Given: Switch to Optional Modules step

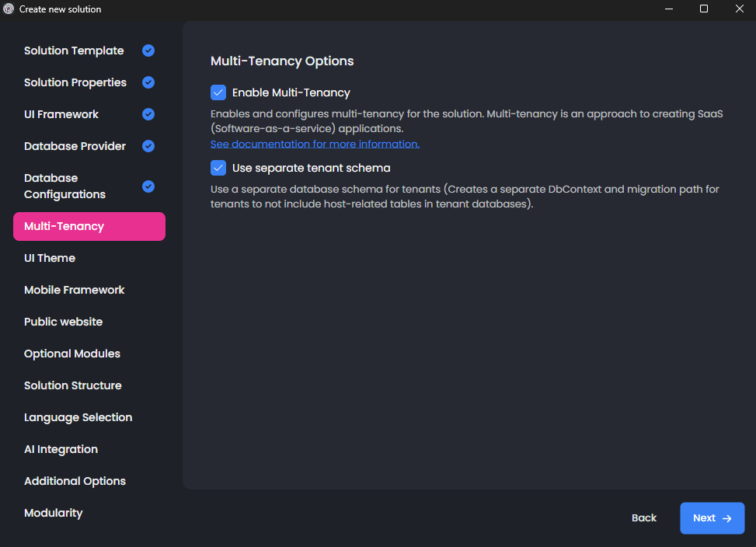Looking at the screenshot, I should point(72,354).
